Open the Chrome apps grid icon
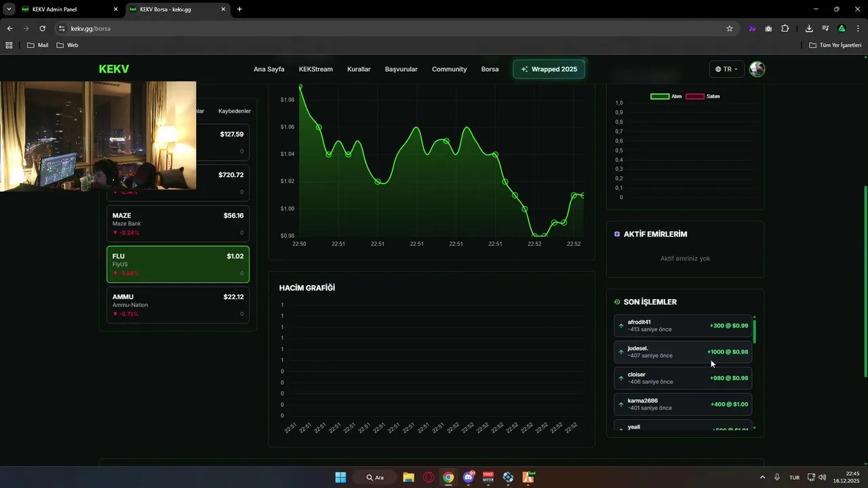This screenshot has height=488, width=868. pyautogui.click(x=9, y=45)
